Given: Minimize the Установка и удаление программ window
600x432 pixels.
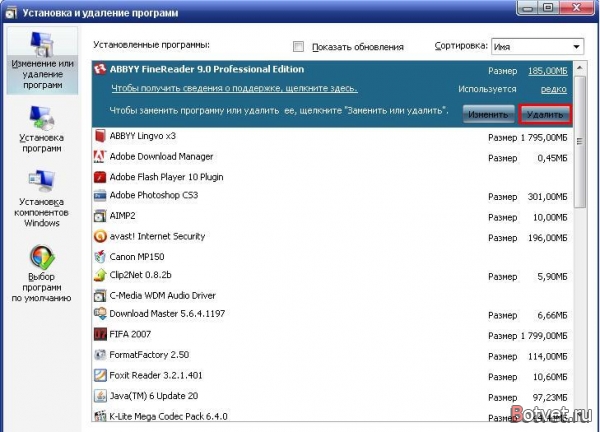Looking at the screenshot, I should [528, 8].
